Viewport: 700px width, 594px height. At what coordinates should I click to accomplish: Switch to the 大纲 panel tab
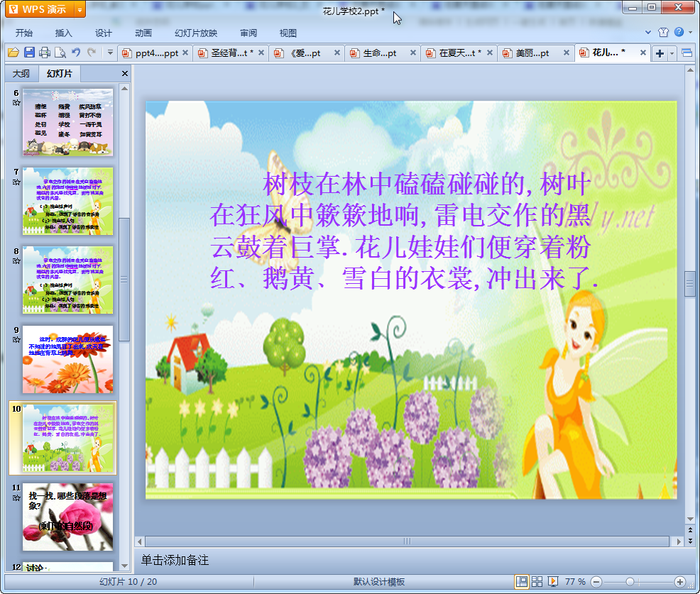(21, 74)
